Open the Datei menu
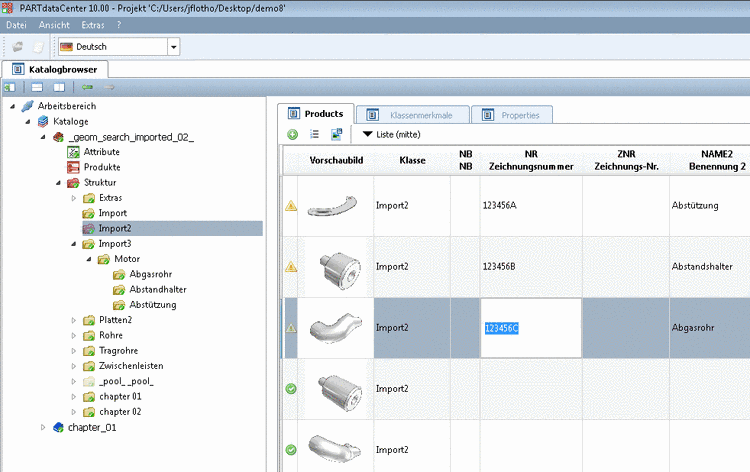Image resolution: width=750 pixels, height=472 pixels. pos(16,25)
